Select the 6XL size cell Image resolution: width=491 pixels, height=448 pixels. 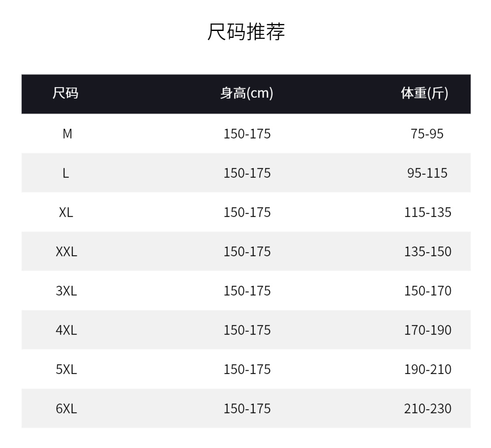66,408
